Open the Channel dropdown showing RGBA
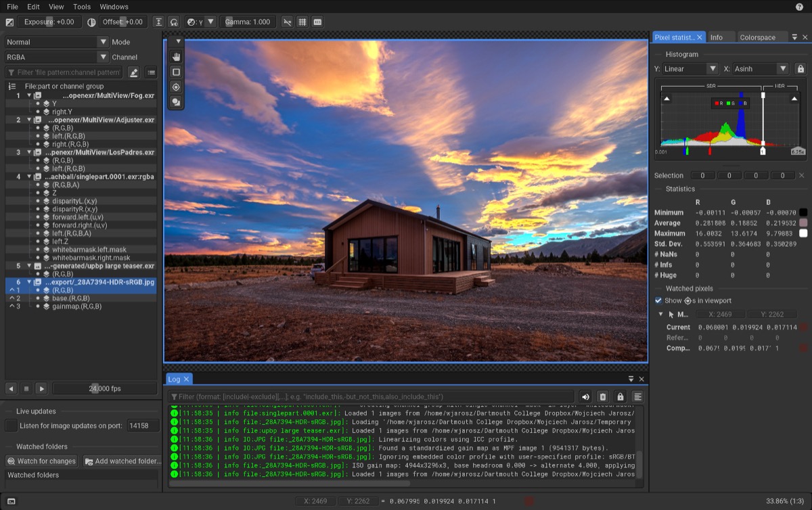The image size is (812, 510). [x=57, y=57]
